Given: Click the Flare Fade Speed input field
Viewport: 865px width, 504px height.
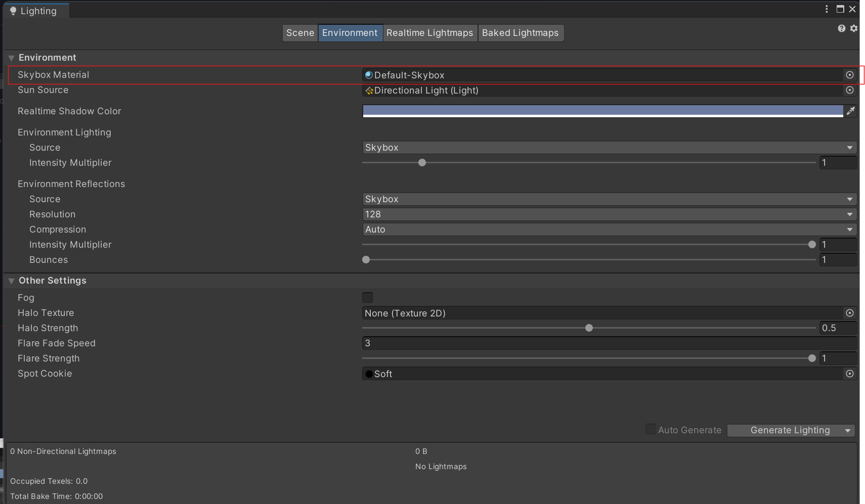Looking at the screenshot, I should (609, 343).
